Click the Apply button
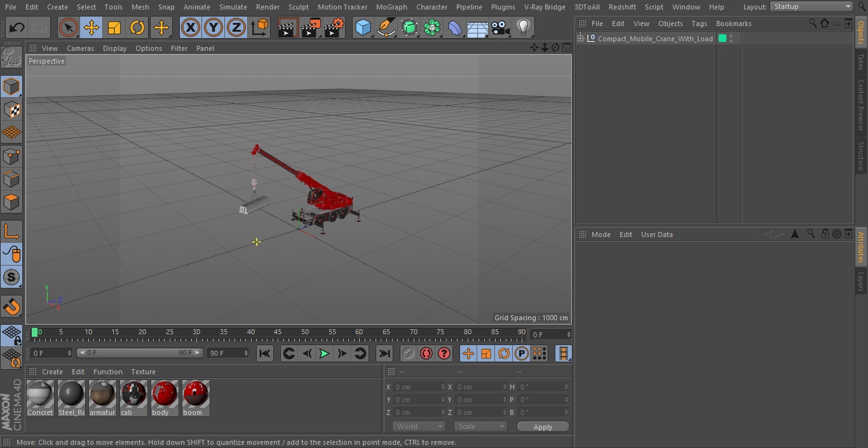The height and width of the screenshot is (448, 868). [543, 426]
